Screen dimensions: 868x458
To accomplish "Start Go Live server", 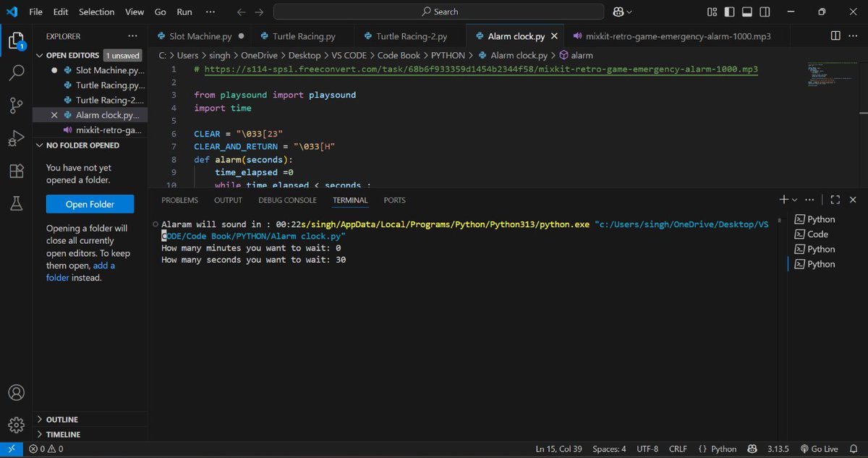I will click(x=819, y=449).
